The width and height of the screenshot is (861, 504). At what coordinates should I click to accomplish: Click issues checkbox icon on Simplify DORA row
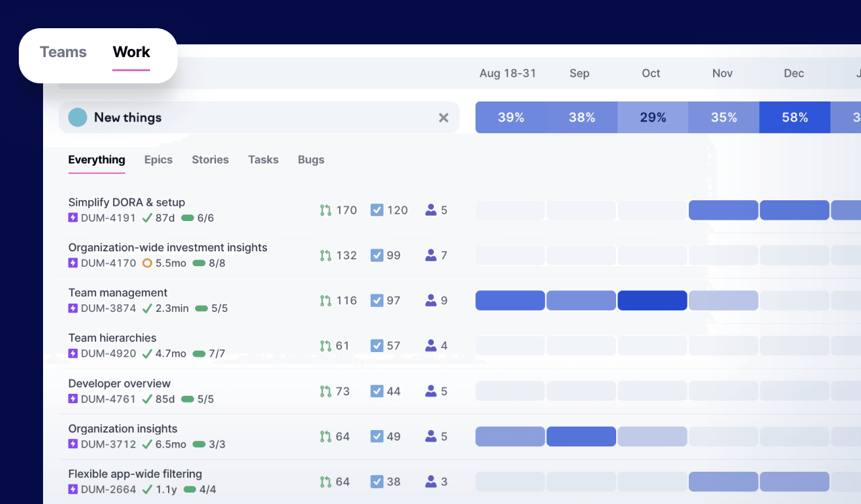click(x=377, y=210)
